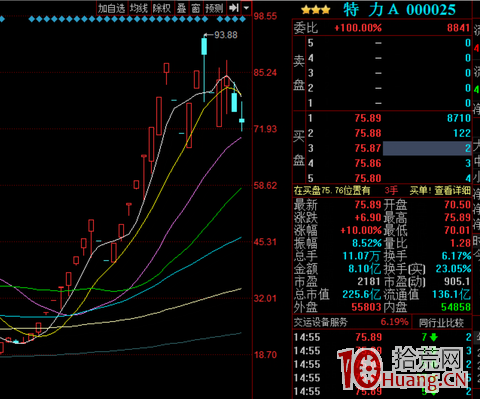Click the 85.24 price axis label
Image resolution: width=480 pixels, height=399 pixels.
(265, 72)
